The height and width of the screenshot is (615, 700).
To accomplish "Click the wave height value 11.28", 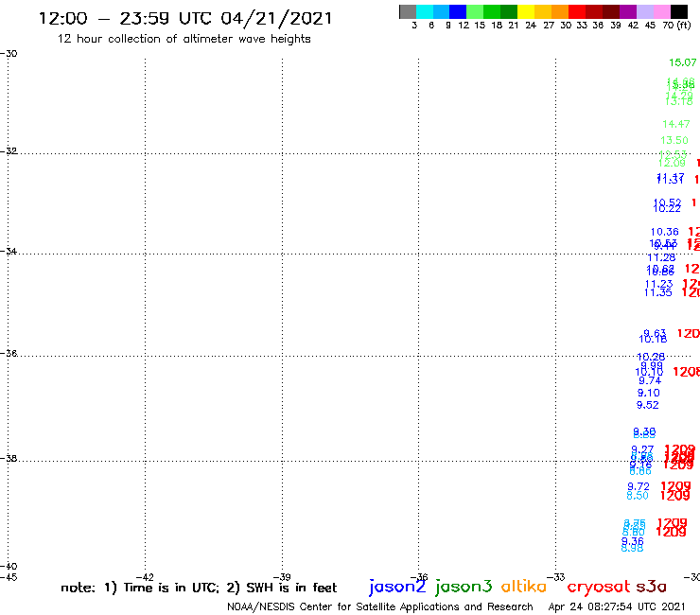I will (661, 257).
